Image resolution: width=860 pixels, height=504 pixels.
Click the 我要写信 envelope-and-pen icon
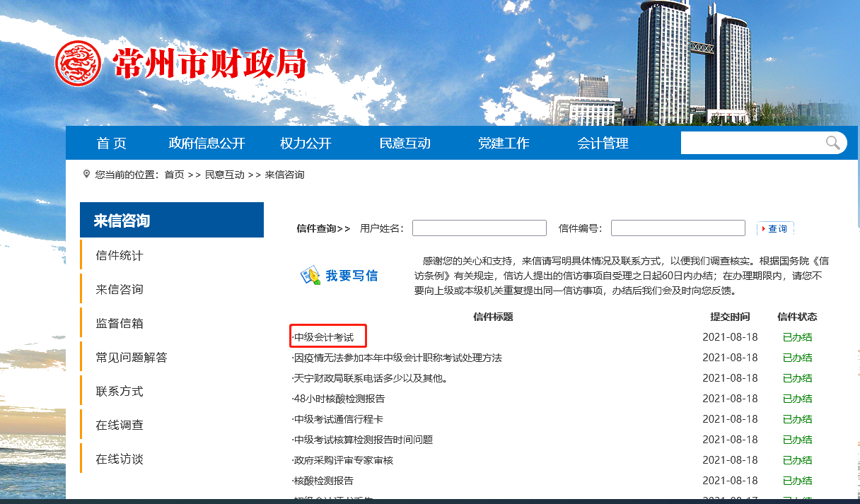click(311, 276)
